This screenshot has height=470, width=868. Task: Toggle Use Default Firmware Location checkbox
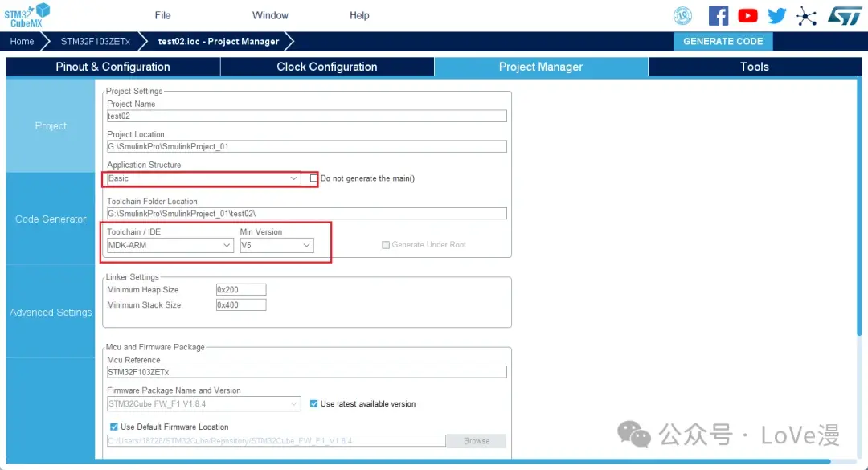coord(113,427)
